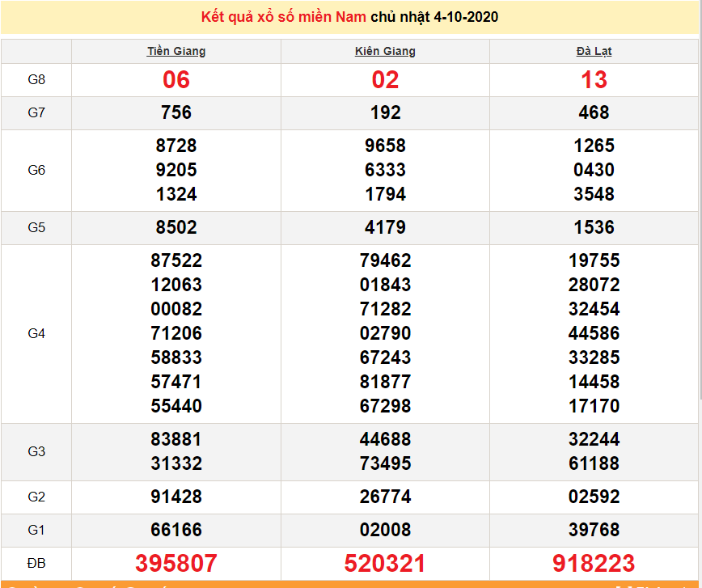Click the G4 row label
This screenshot has height=588, width=702.
point(36,333)
